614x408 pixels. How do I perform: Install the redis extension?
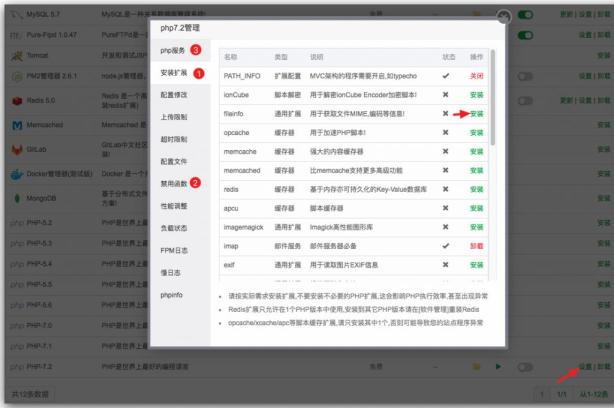tap(477, 189)
